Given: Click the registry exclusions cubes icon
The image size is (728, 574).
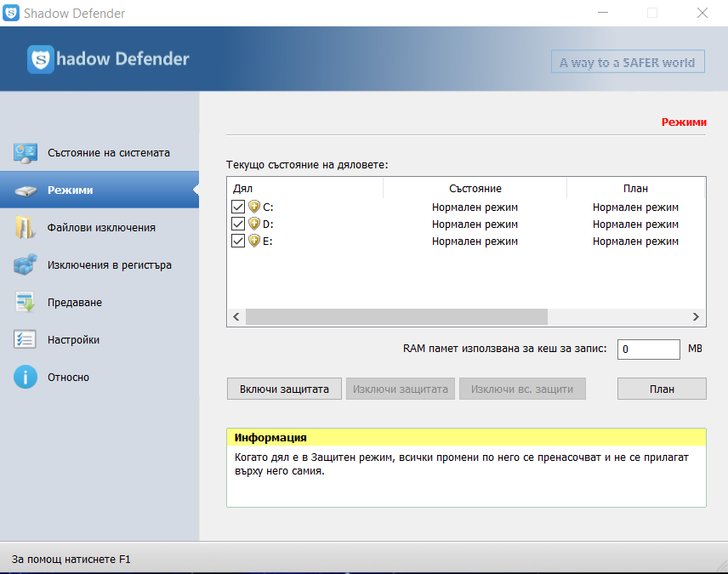Looking at the screenshot, I should (26, 264).
